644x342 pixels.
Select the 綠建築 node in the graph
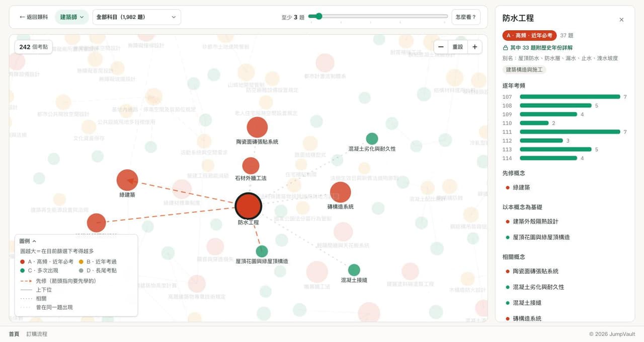pos(127,180)
